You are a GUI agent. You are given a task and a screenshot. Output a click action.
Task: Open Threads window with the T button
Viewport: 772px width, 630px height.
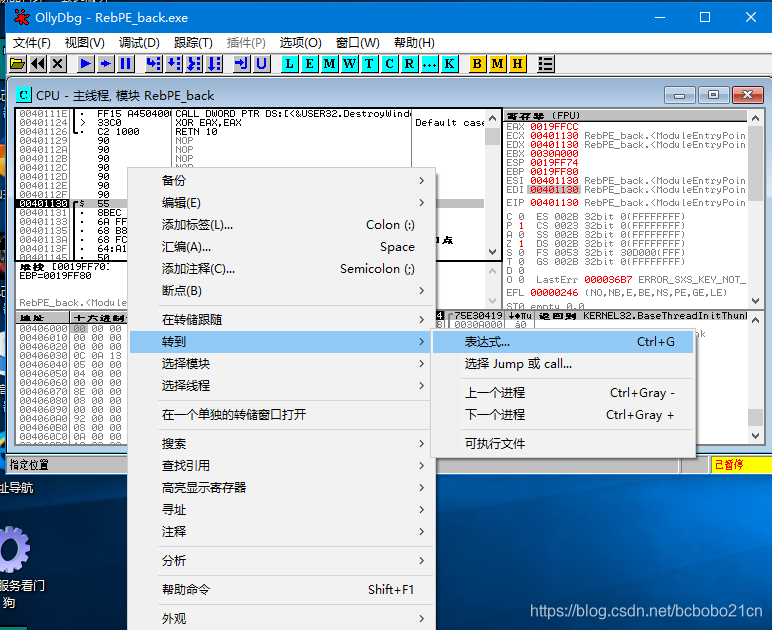tap(369, 64)
